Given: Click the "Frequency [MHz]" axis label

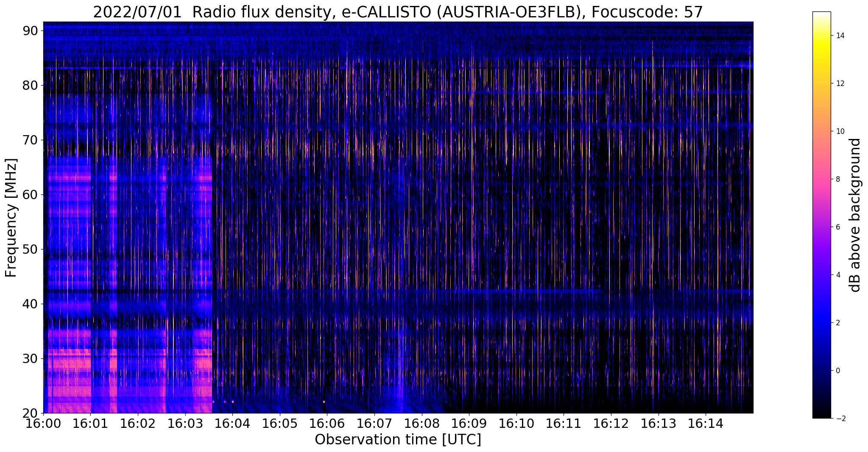Looking at the screenshot, I should tap(11, 218).
